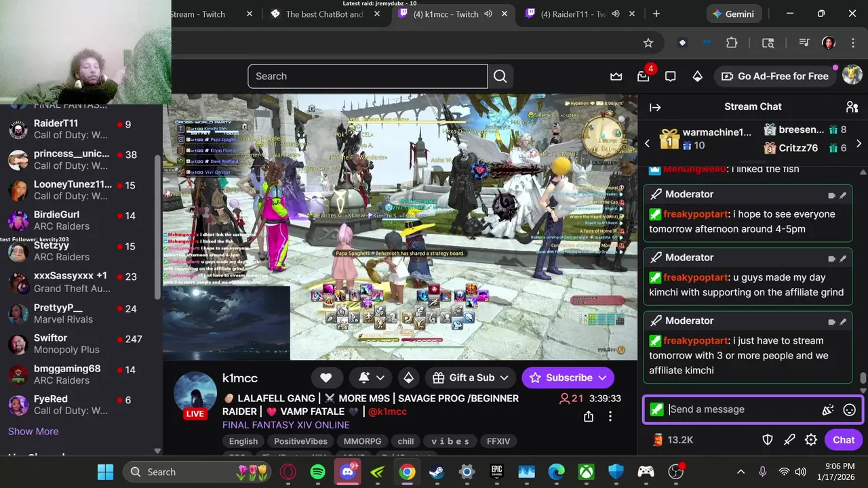Open a new Chrome tab
Image resolution: width=868 pixels, height=488 pixels.
[x=656, y=14]
